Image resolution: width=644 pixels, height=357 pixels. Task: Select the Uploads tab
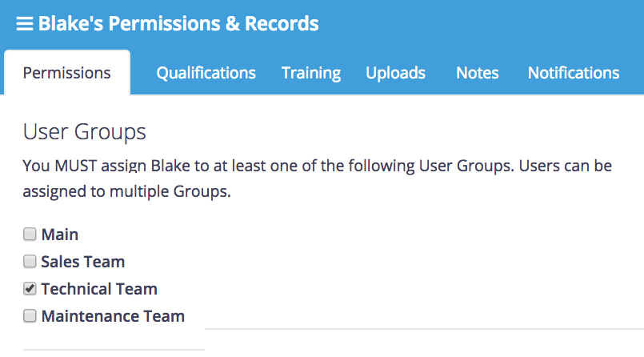(395, 73)
